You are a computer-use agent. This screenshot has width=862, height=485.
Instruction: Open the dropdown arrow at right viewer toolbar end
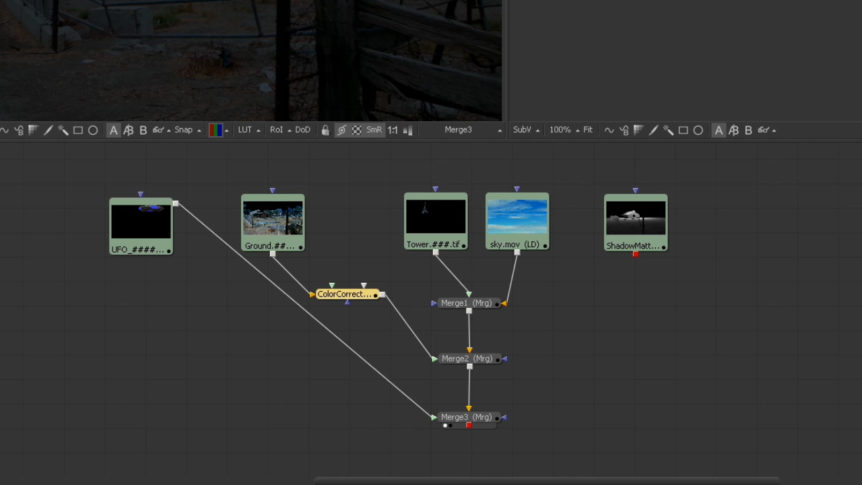click(x=774, y=131)
